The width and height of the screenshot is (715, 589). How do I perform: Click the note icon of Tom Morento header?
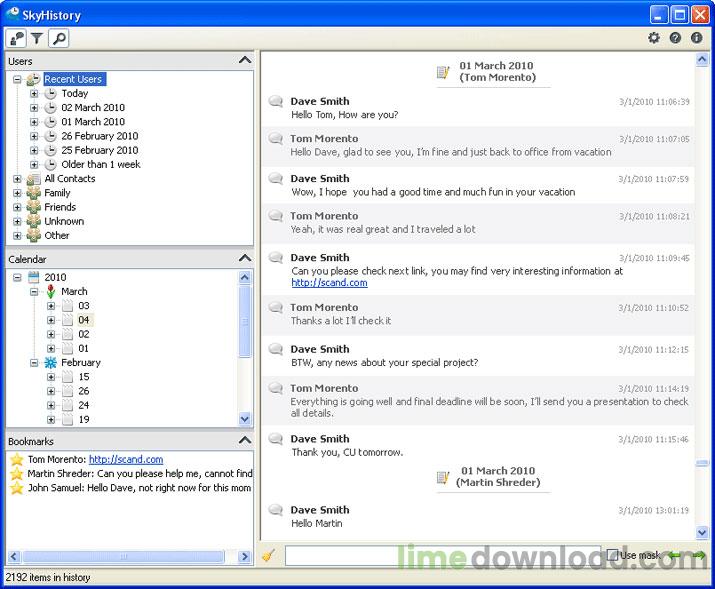[x=443, y=72]
